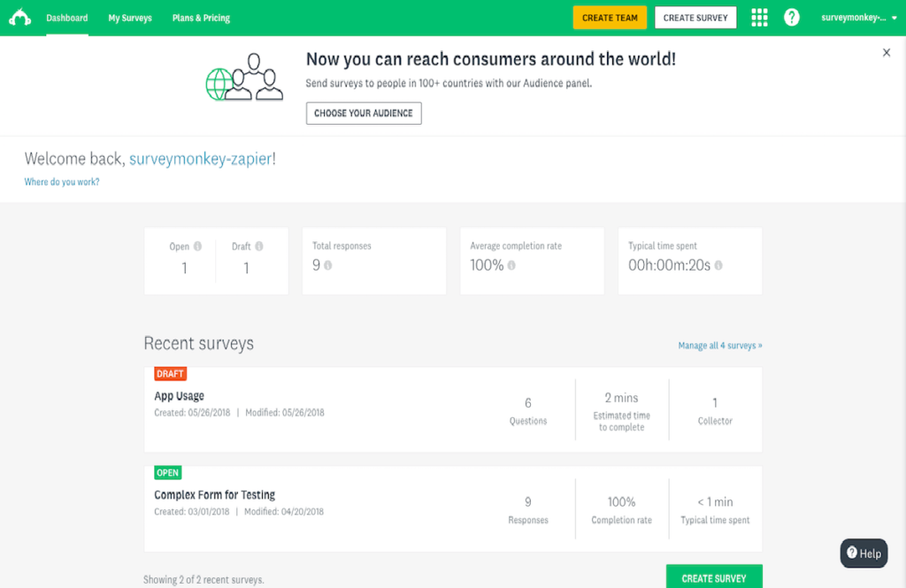Click CREATE SURVEY button in header
906x588 pixels.
pyautogui.click(x=695, y=18)
